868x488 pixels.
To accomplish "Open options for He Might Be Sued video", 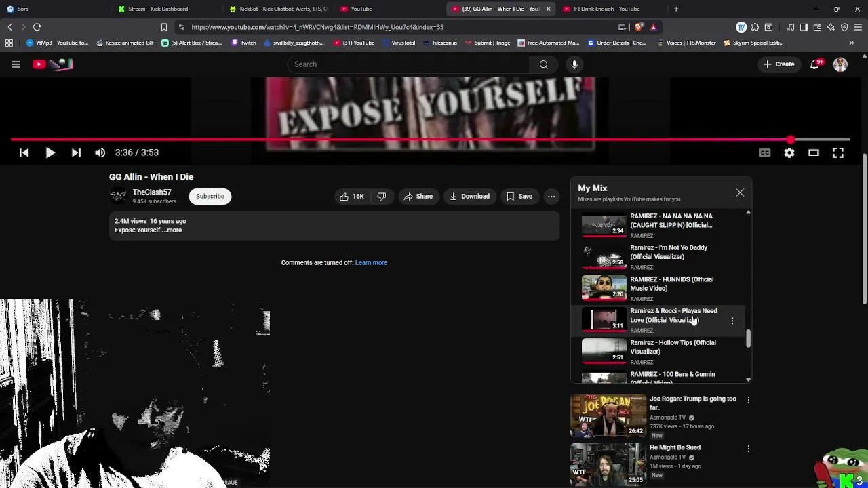I will tap(749, 449).
